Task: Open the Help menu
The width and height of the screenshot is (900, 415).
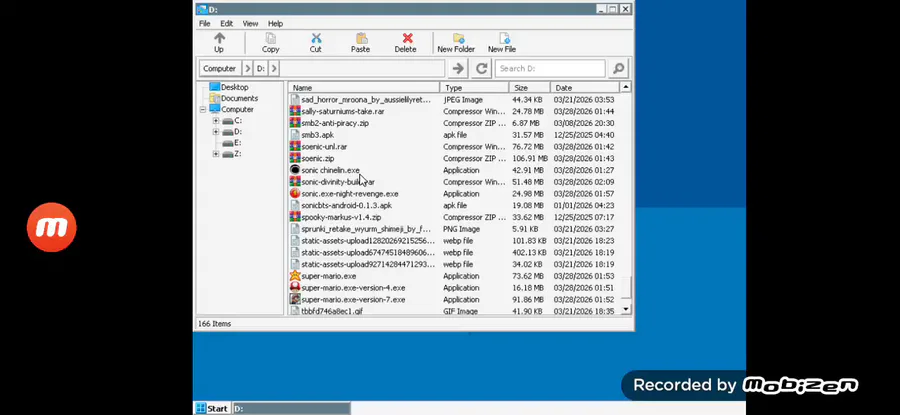Action: (x=276, y=24)
